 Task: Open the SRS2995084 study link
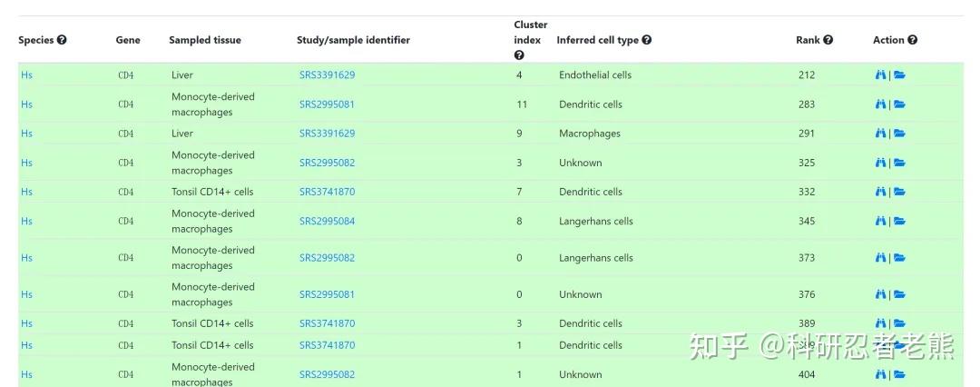pos(327,222)
